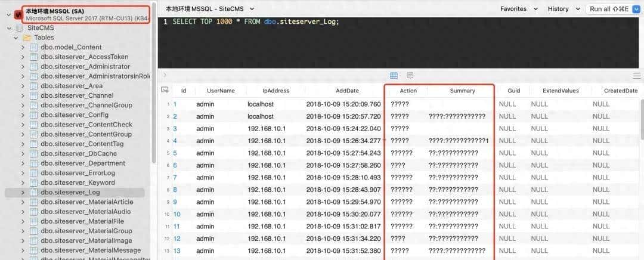Image resolution: width=644 pixels, height=260 pixels.
Task: Click the Action column header
Action: point(408,91)
